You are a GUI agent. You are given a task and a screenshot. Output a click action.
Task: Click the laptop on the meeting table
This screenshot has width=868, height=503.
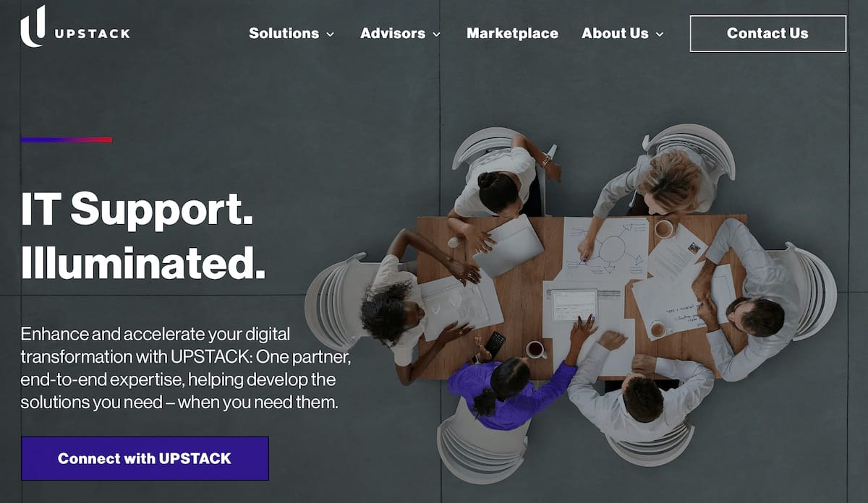[509, 246]
